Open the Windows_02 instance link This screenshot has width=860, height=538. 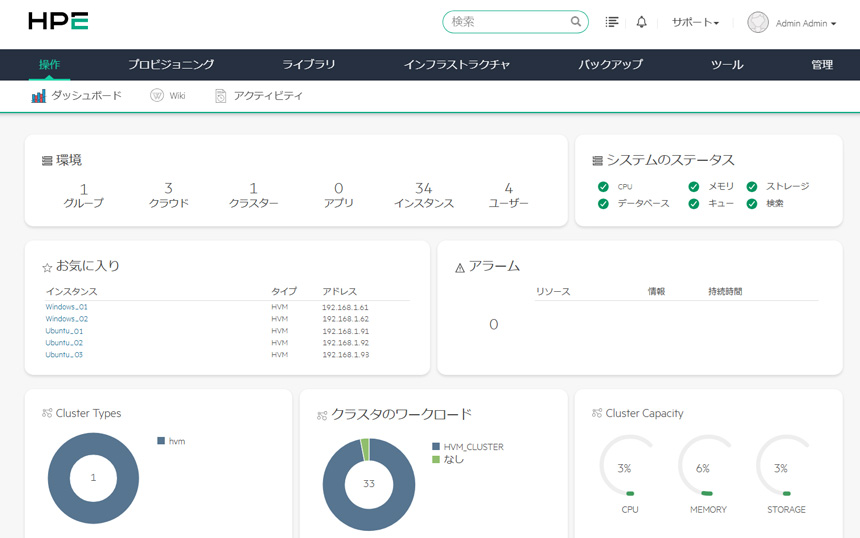coord(66,319)
